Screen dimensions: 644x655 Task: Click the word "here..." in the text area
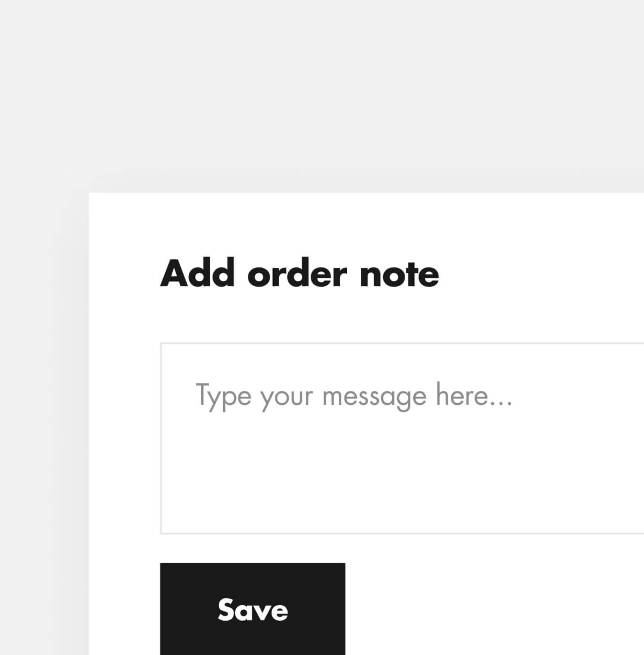point(473,395)
